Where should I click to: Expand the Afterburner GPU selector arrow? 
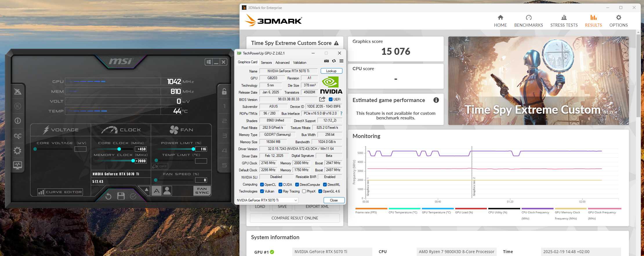pyautogui.click(x=146, y=190)
